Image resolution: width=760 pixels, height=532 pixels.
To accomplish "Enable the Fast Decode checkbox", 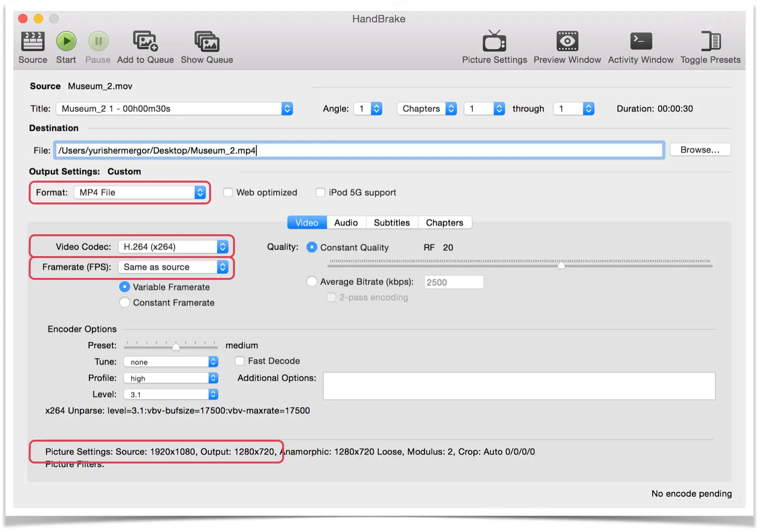I will click(240, 361).
